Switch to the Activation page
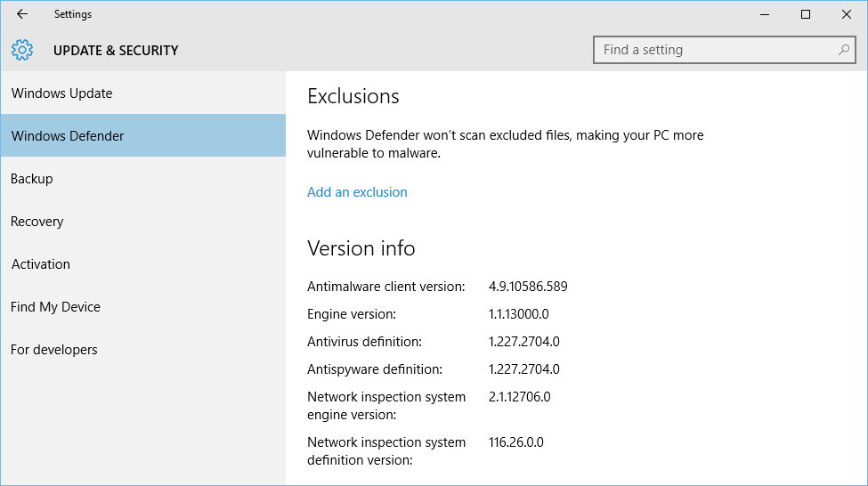This screenshot has height=486, width=868. [41, 264]
